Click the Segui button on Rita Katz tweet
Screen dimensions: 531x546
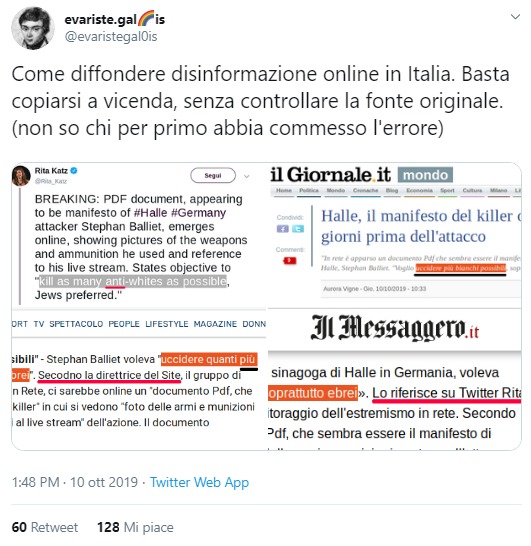tap(213, 176)
